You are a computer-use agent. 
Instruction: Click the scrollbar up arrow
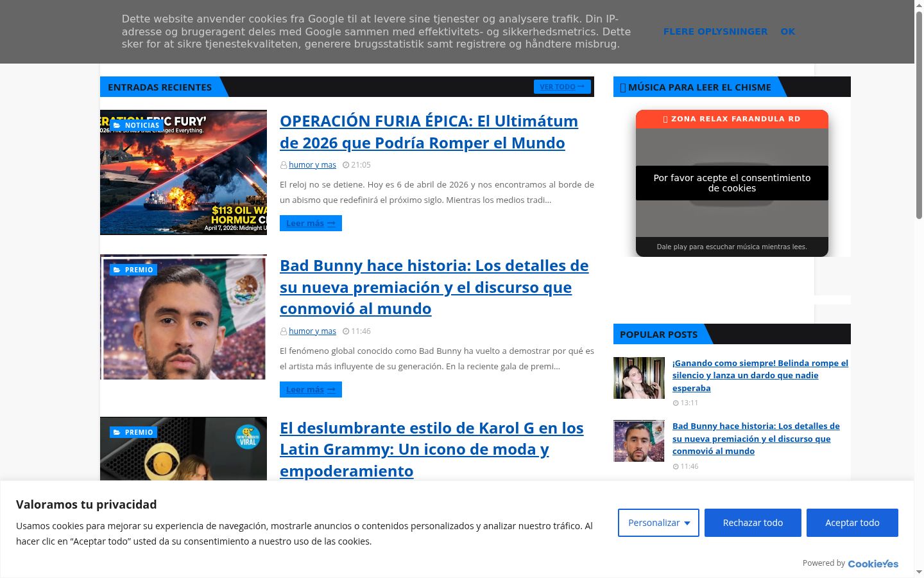919,5
